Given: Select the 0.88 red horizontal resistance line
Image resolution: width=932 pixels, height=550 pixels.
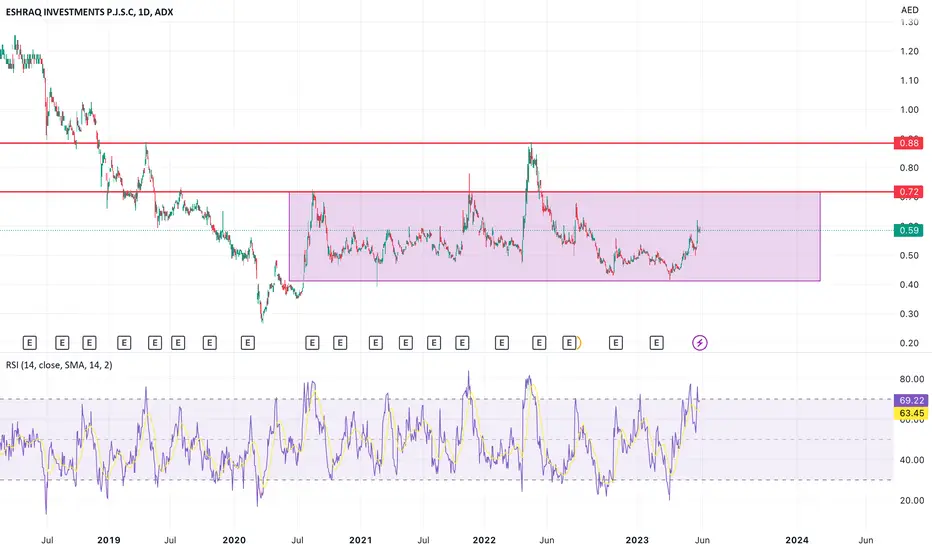Looking at the screenshot, I should pos(446,143).
